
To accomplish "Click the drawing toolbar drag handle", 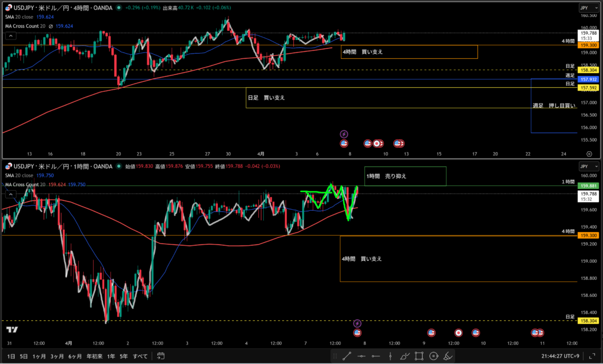I will pyautogui.click(x=334, y=356).
